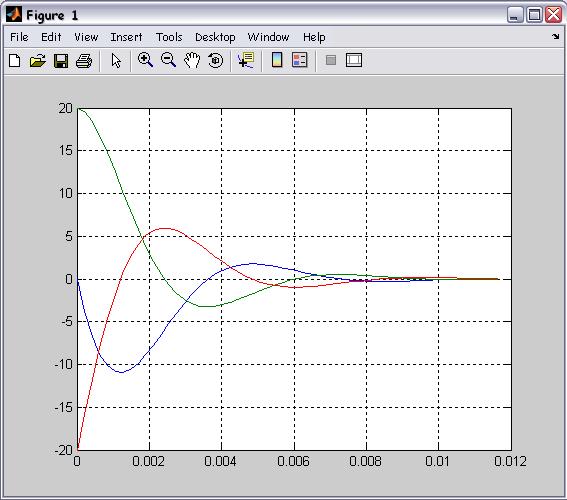Open a file with the folder icon
Viewport: 567px width, 500px height.
pyautogui.click(x=38, y=60)
